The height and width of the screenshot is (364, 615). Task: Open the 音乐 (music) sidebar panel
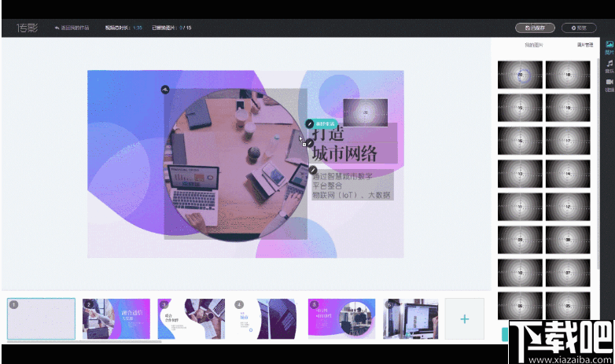pyautogui.click(x=609, y=67)
